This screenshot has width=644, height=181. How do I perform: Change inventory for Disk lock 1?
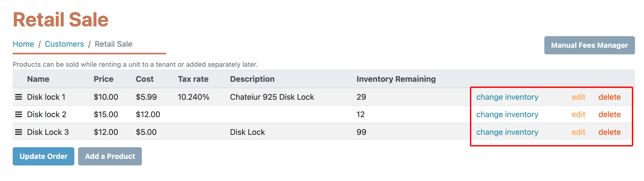click(507, 97)
